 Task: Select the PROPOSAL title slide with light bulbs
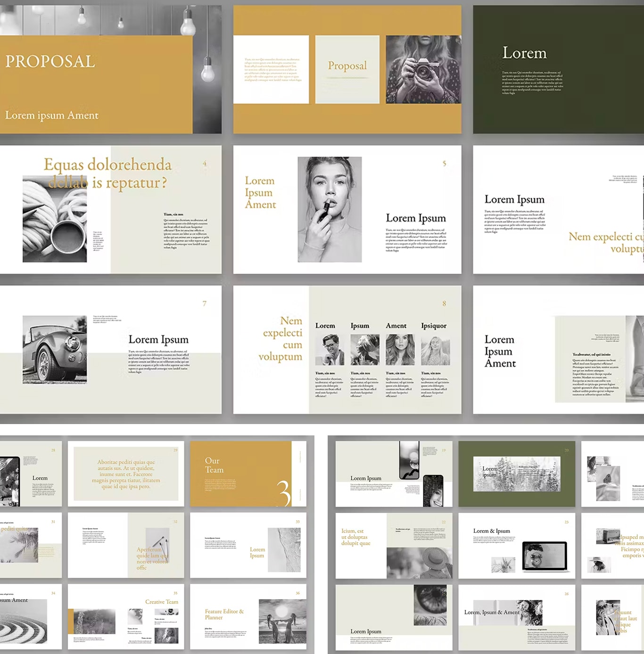pos(110,69)
